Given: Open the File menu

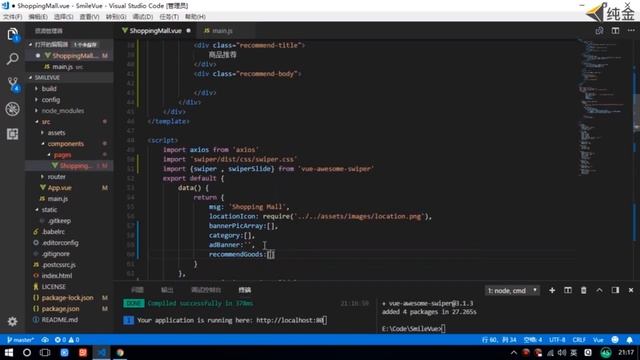Looking at the screenshot, I should 13,17.
